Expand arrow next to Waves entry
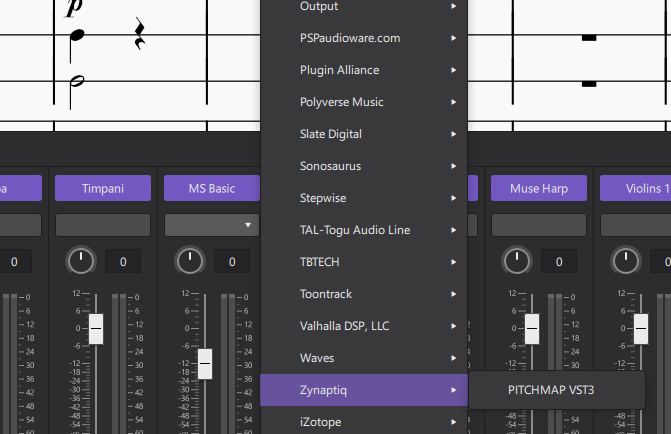Image resolution: width=671 pixels, height=434 pixels. 453,358
